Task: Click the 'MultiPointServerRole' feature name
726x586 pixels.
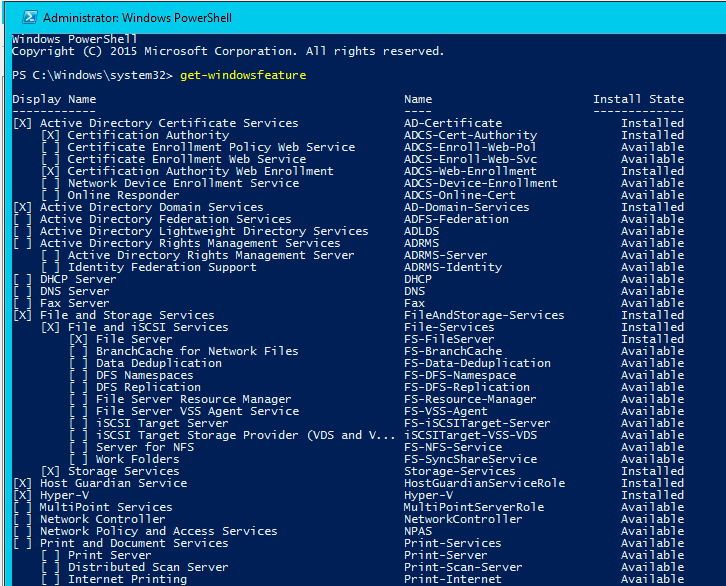Action: click(x=474, y=507)
